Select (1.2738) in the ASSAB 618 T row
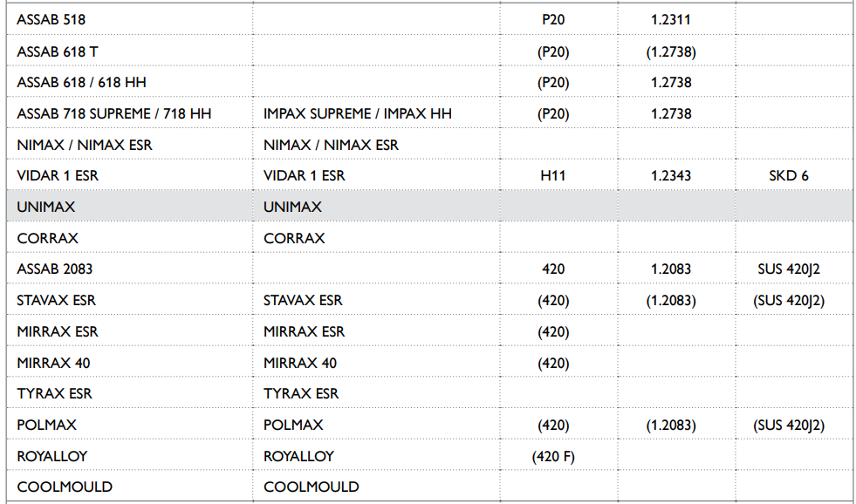Image resolution: width=856 pixels, height=504 pixels. pos(670,51)
